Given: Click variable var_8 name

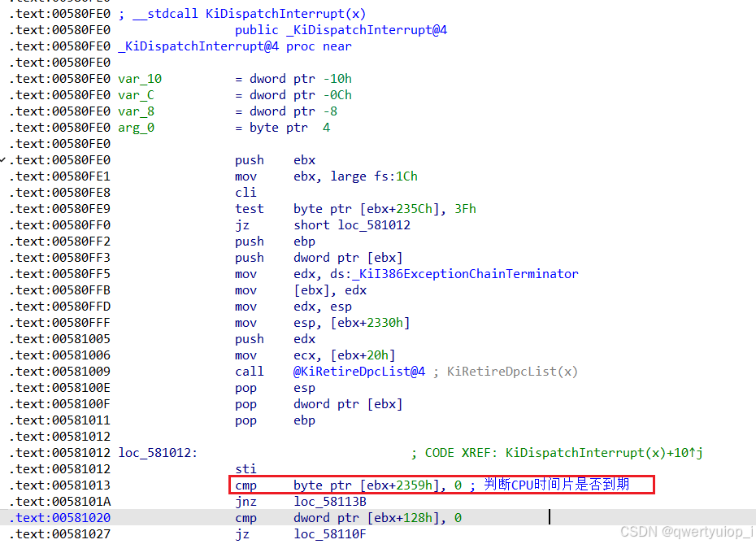Looking at the screenshot, I should point(136,111).
